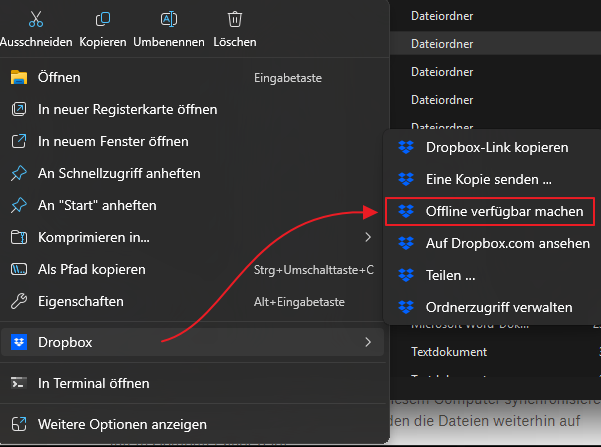The height and width of the screenshot is (447, 601).
Task: Click the pin icon beside An Schnellzugriff anheften
Action: 18,173
